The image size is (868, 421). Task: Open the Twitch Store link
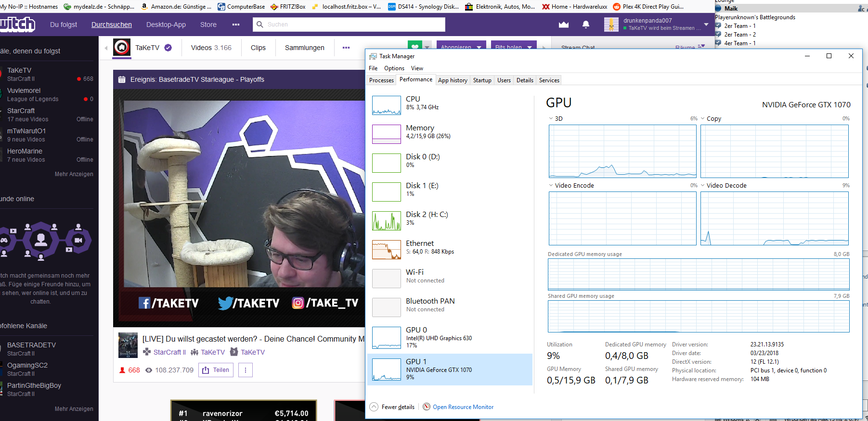[x=208, y=25]
